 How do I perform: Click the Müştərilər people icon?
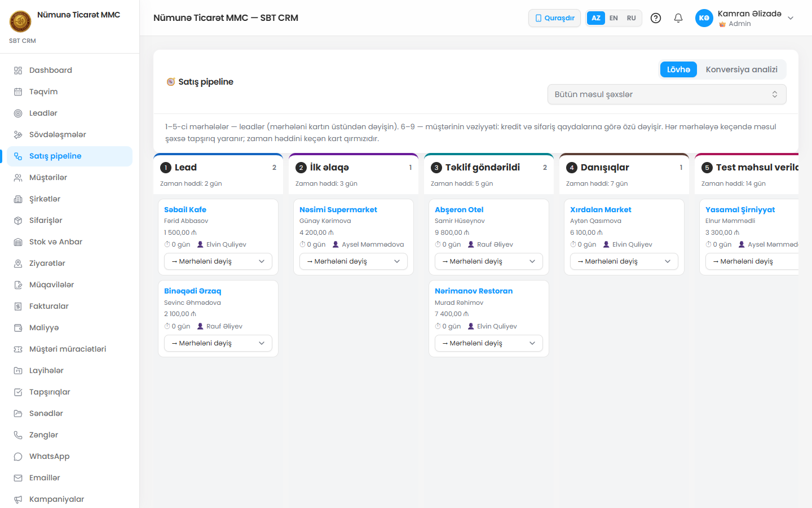[x=18, y=178]
